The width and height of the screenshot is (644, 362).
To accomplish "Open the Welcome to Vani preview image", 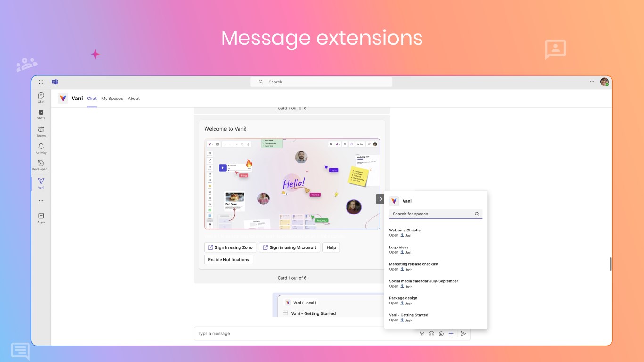I will coord(292,184).
